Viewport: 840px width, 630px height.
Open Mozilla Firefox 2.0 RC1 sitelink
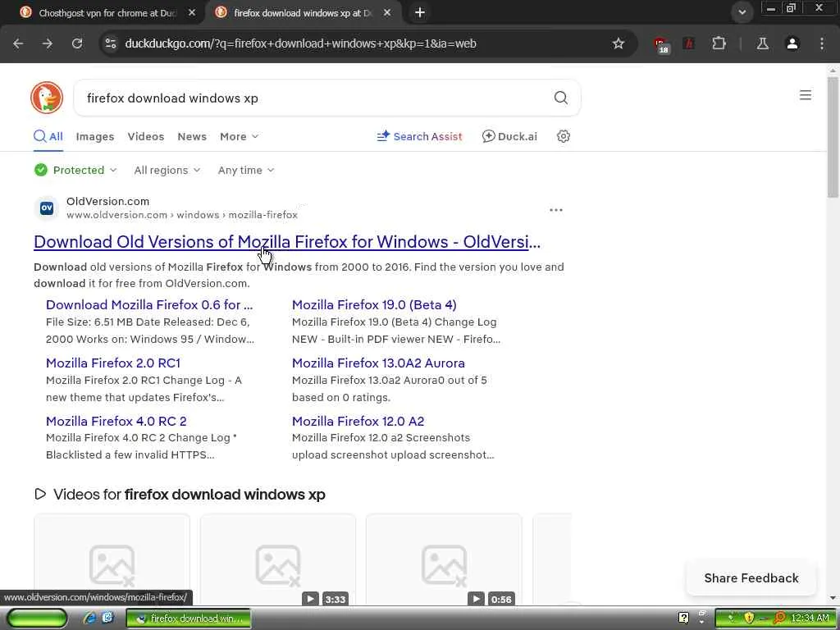click(113, 363)
